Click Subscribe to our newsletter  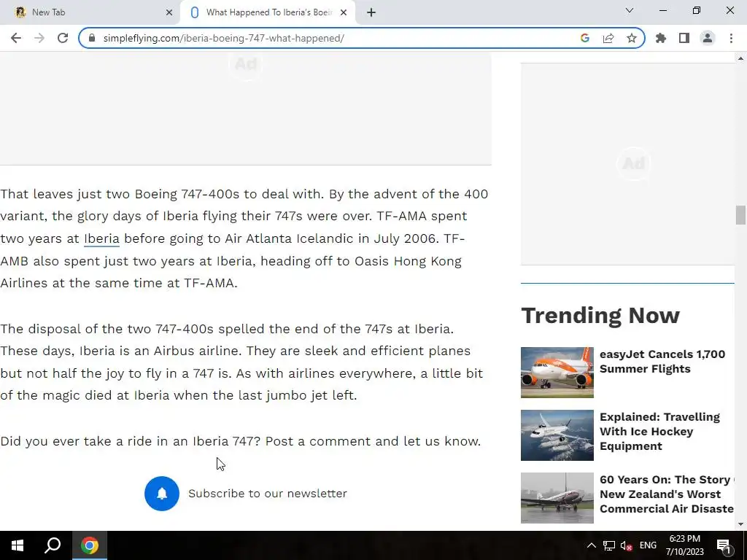click(x=268, y=494)
